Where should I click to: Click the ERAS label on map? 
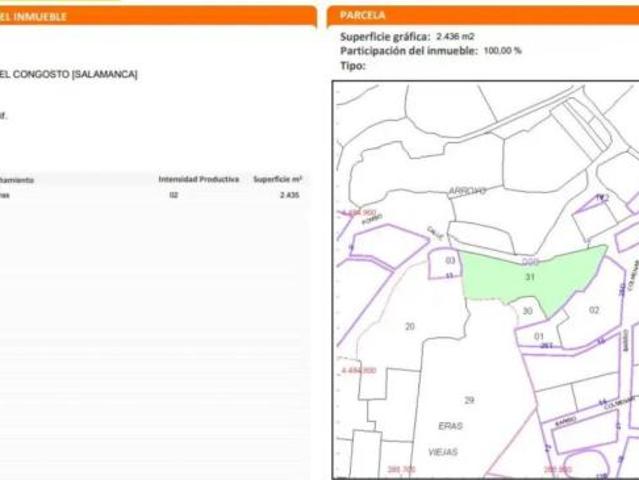tap(450, 426)
